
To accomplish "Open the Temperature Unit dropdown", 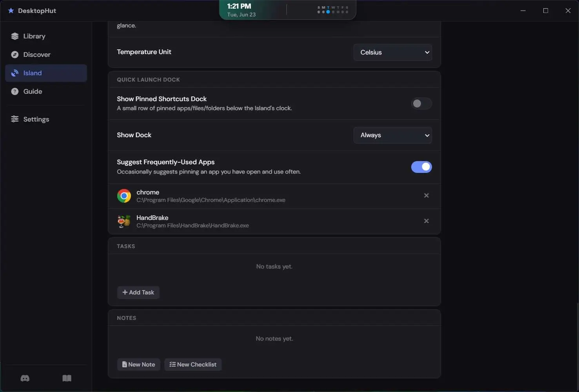I will (x=393, y=52).
